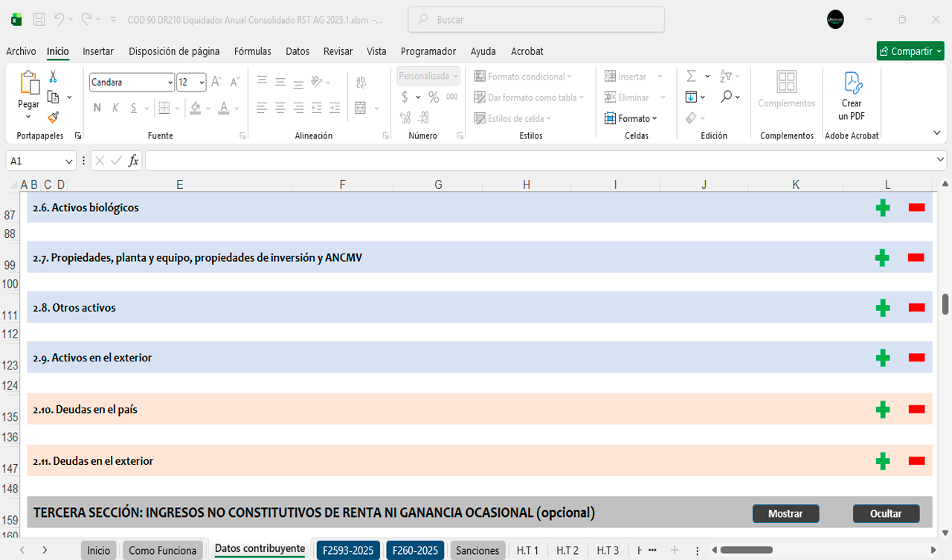952x560 pixels.
Task: Click the AutoSum sigma icon
Action: click(691, 77)
